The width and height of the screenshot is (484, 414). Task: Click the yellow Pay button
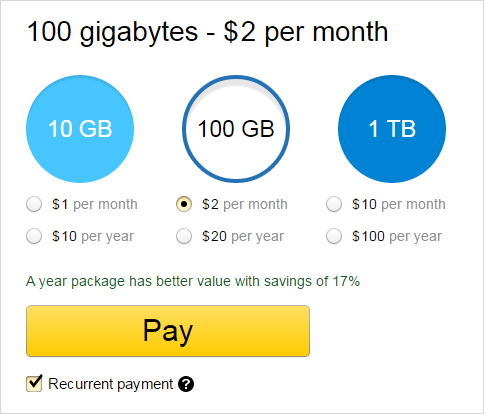click(x=168, y=331)
